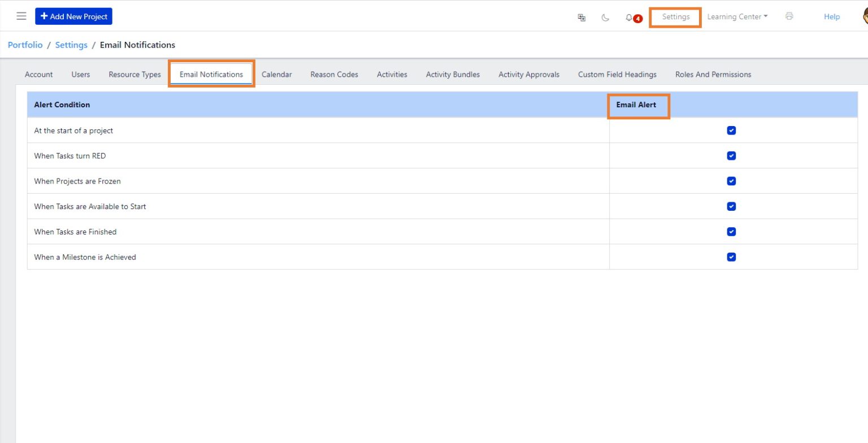Image resolution: width=868 pixels, height=443 pixels.
Task: Go to Settings breadcrumb link
Action: 71,45
